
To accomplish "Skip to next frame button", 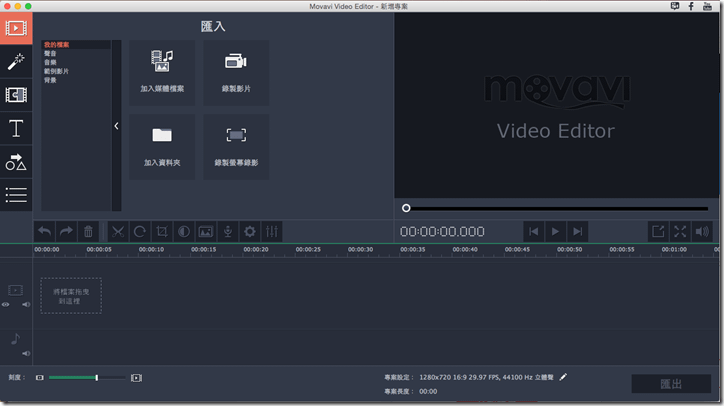I will (577, 231).
